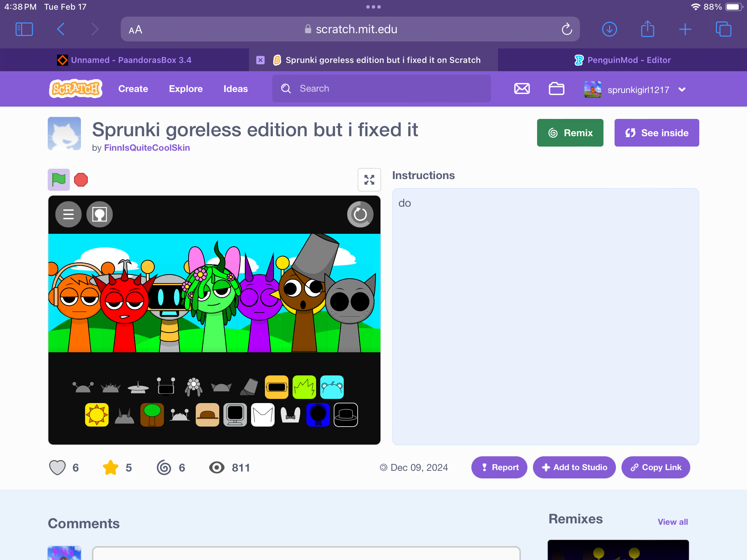
Task: Open Safari share sheet
Action: point(647,29)
